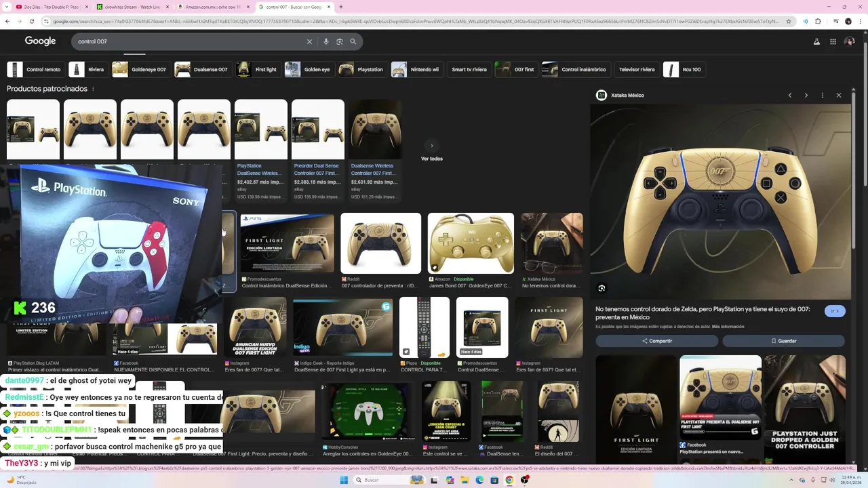The width and height of the screenshot is (868, 488).
Task: Open the Google apps grid
Action: coord(833,41)
